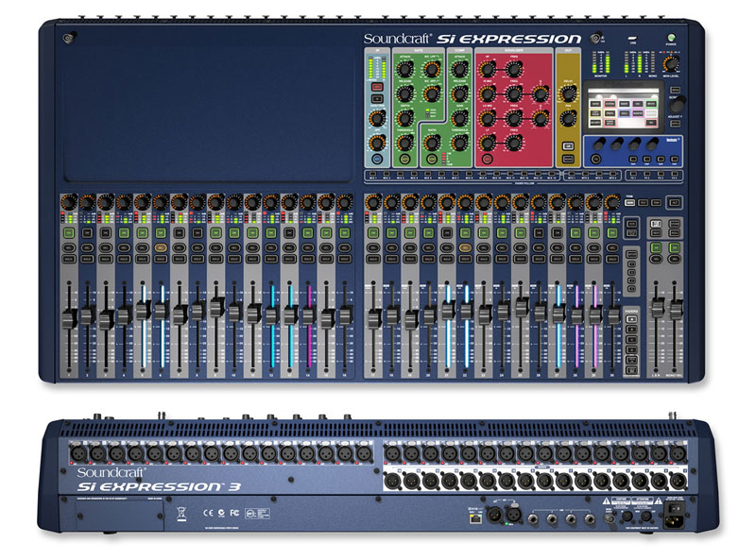Click the channel 1 fader cap
The width and height of the screenshot is (756, 559).
(69, 319)
